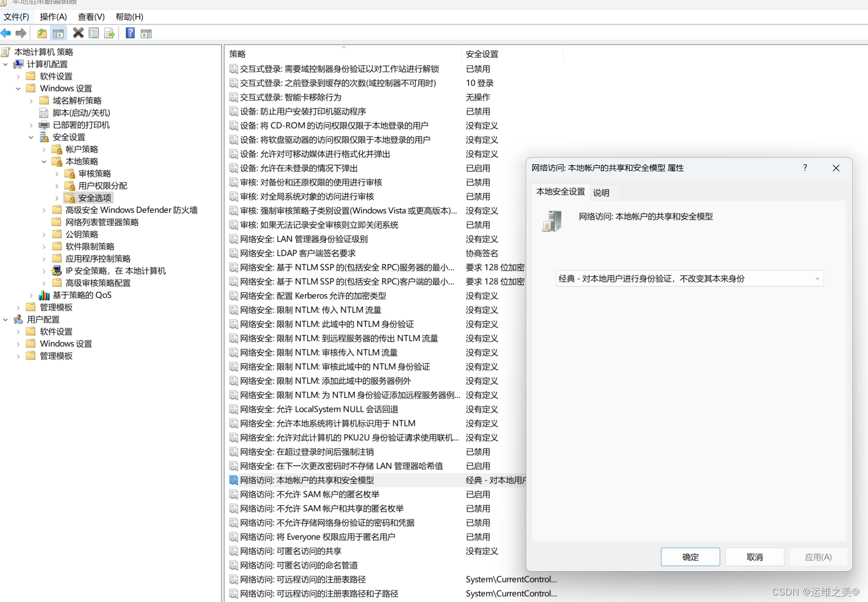
Task: Click the Delete (X) toolbar icon
Action: pyautogui.click(x=78, y=33)
